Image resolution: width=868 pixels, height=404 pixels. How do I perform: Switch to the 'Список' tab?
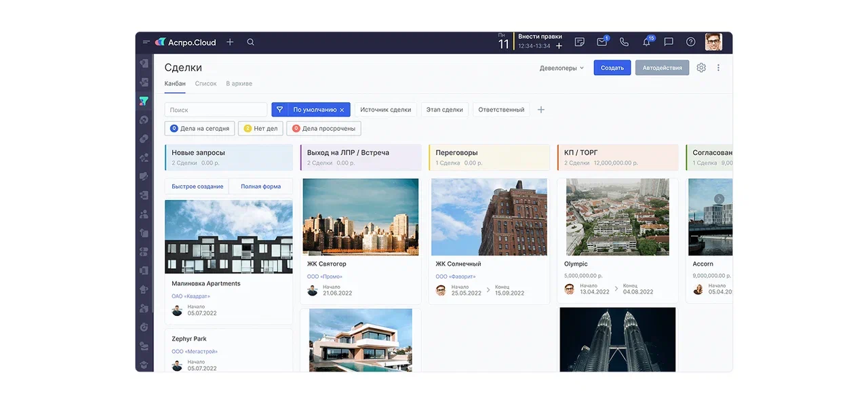[205, 83]
